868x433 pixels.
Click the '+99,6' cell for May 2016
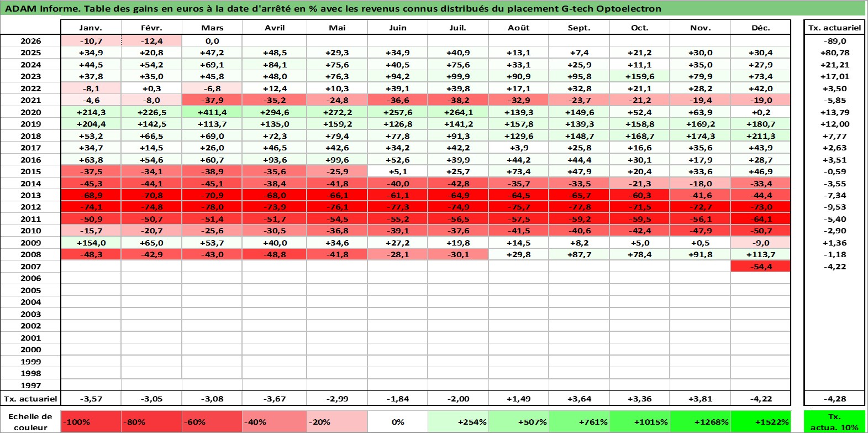pos(337,160)
